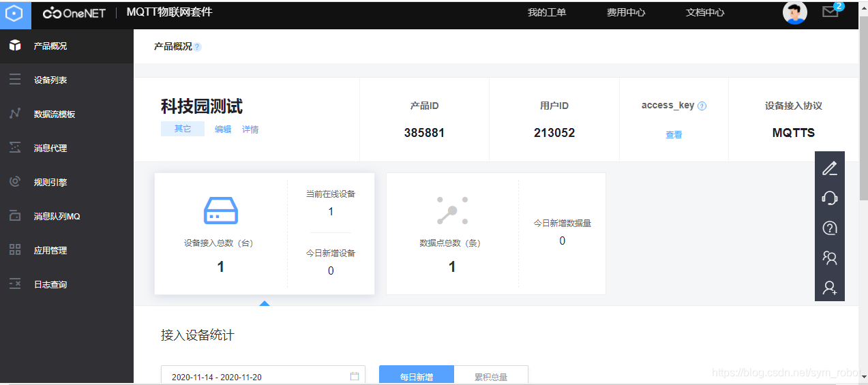Click the OneNET brand logo
This screenshot has height=385, width=868.
[74, 13]
